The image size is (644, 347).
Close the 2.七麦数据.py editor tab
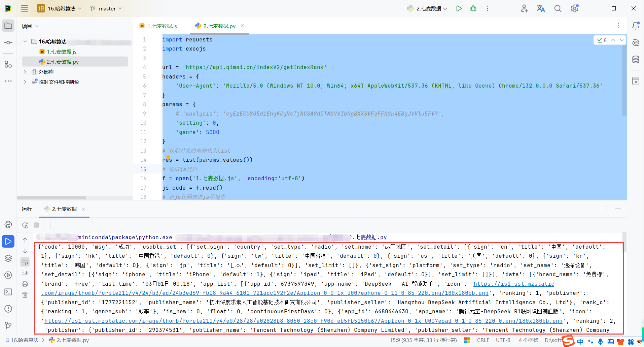(242, 26)
